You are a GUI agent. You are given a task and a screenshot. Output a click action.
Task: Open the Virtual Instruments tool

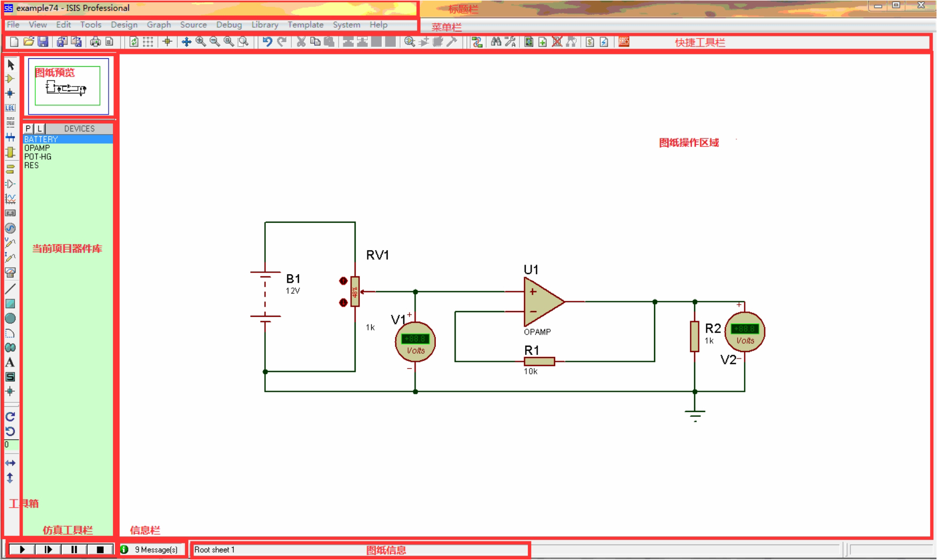tap(10, 273)
